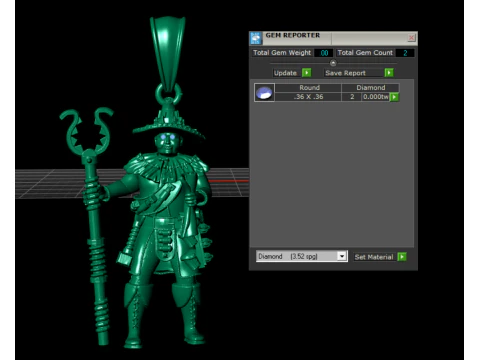Click green arrow next to Set Material
The width and height of the screenshot is (480, 360).
pyautogui.click(x=402, y=257)
